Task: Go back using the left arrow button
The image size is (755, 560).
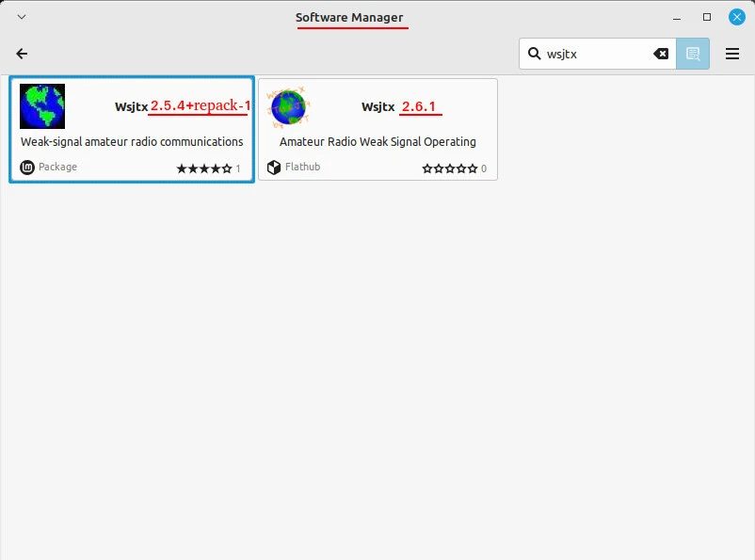Action: click(22, 55)
